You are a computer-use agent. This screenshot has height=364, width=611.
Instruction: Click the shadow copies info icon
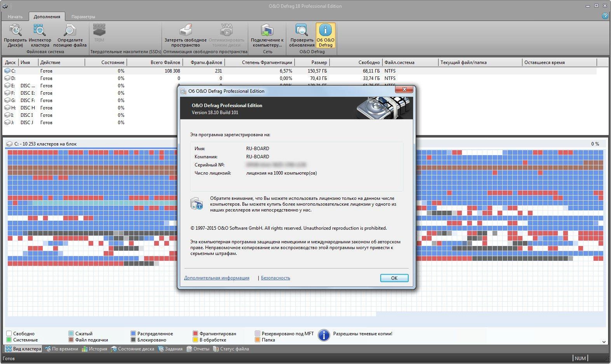click(324, 335)
